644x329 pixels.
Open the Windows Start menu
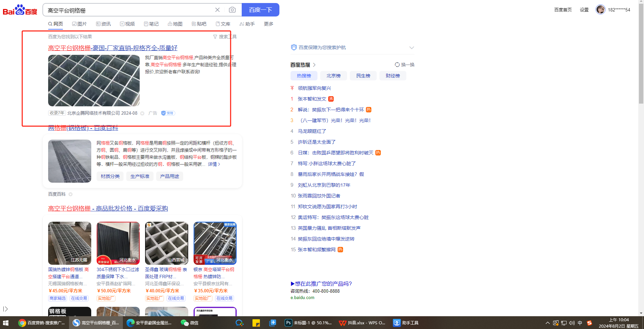pos(6,323)
